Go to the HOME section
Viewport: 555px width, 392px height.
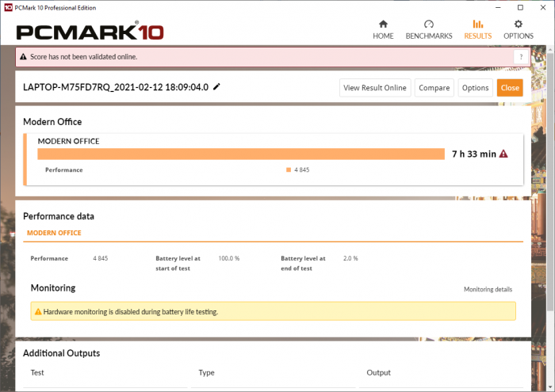click(x=383, y=29)
